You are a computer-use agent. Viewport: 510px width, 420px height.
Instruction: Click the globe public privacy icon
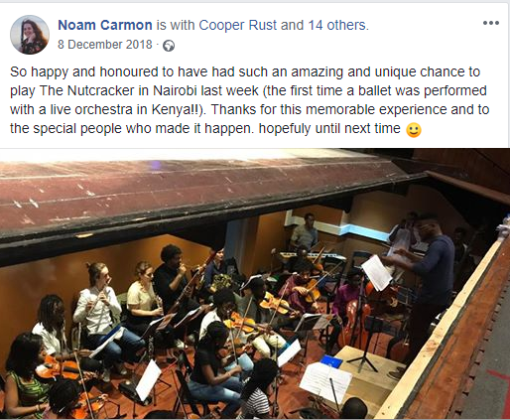[169, 46]
